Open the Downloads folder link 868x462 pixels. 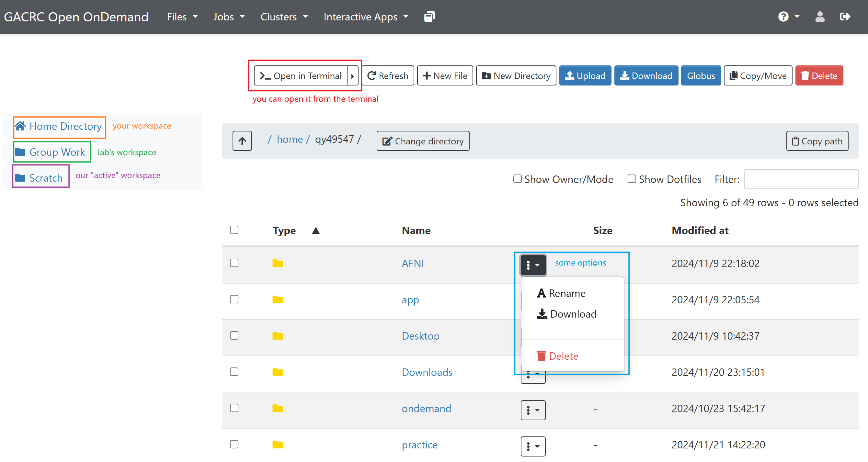pos(427,372)
